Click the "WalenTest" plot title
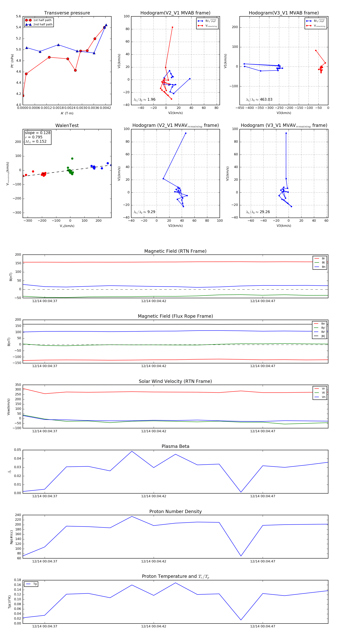Screen dimensions: 351x644 click(67, 125)
